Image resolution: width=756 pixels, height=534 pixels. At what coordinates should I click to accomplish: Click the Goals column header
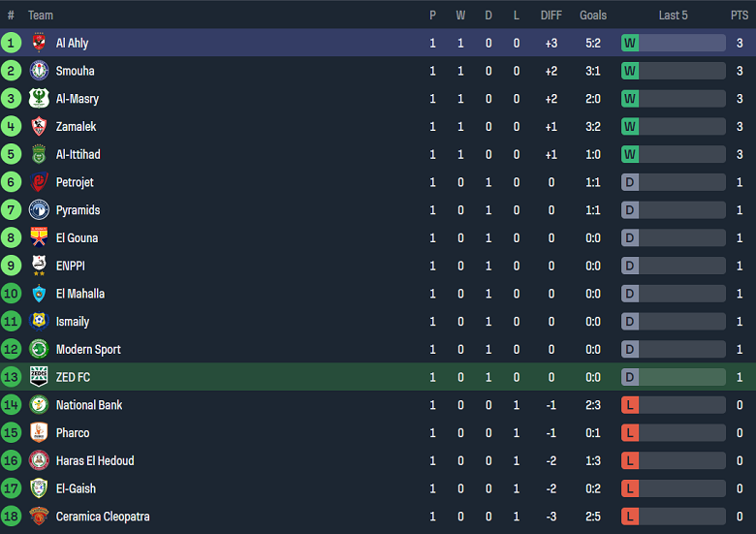coord(593,16)
